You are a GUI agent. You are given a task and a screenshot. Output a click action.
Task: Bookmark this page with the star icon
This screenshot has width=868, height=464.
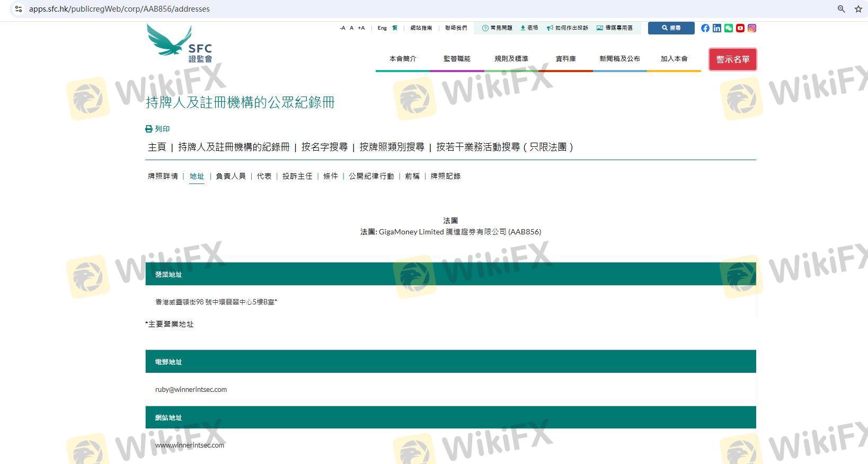(858, 9)
